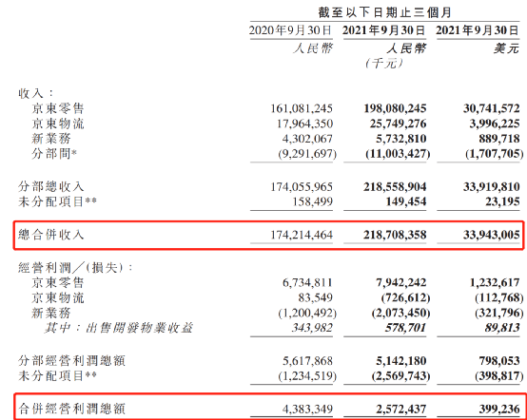Click the 2020年9月30日 column header
The width and height of the screenshot is (527, 420).
point(291,30)
